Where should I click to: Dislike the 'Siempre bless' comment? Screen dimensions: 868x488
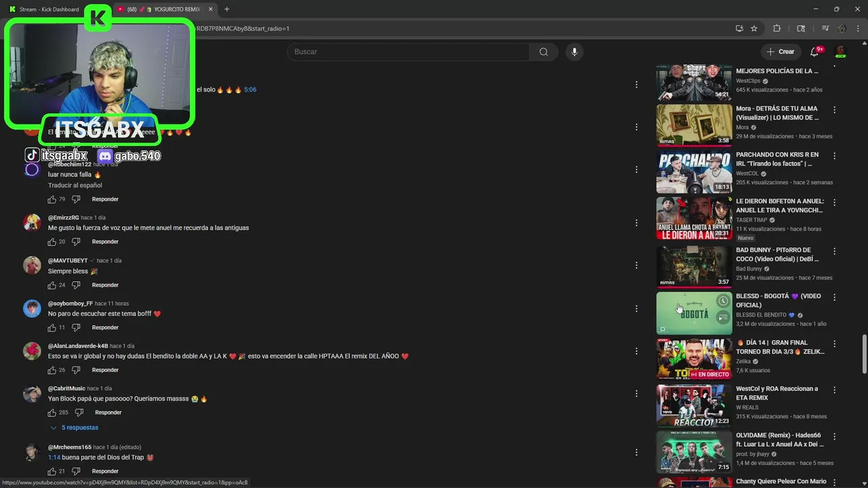[x=76, y=285]
